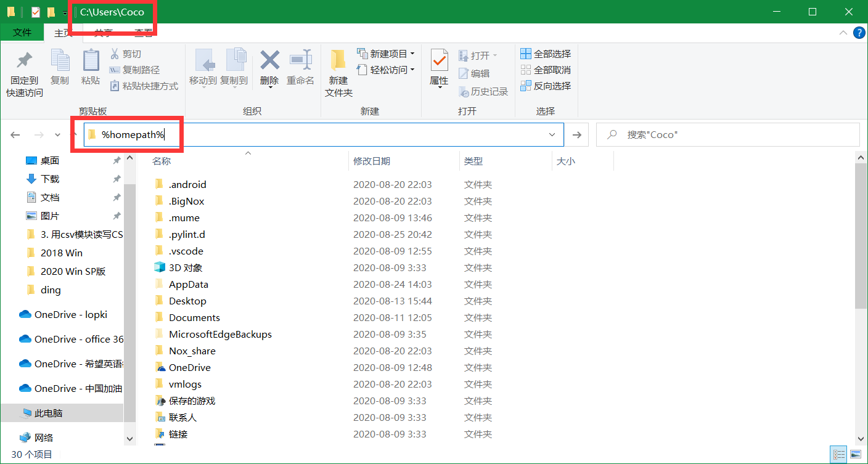Select the Delete (删除) icon
This screenshot has width=868, height=464.
click(269, 68)
